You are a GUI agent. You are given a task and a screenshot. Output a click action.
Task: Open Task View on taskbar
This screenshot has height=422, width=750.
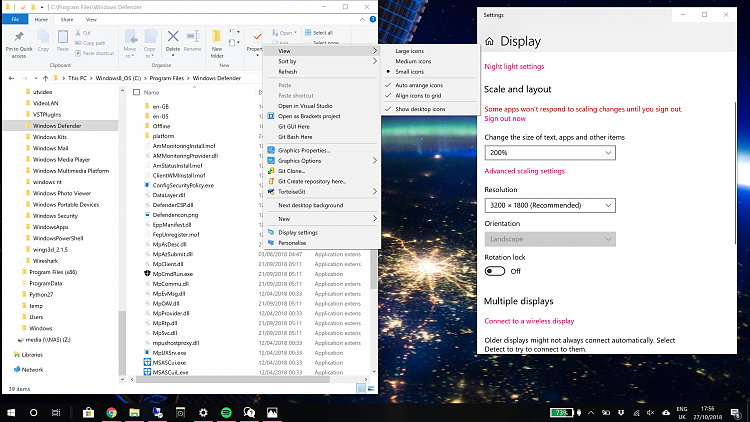56,412
